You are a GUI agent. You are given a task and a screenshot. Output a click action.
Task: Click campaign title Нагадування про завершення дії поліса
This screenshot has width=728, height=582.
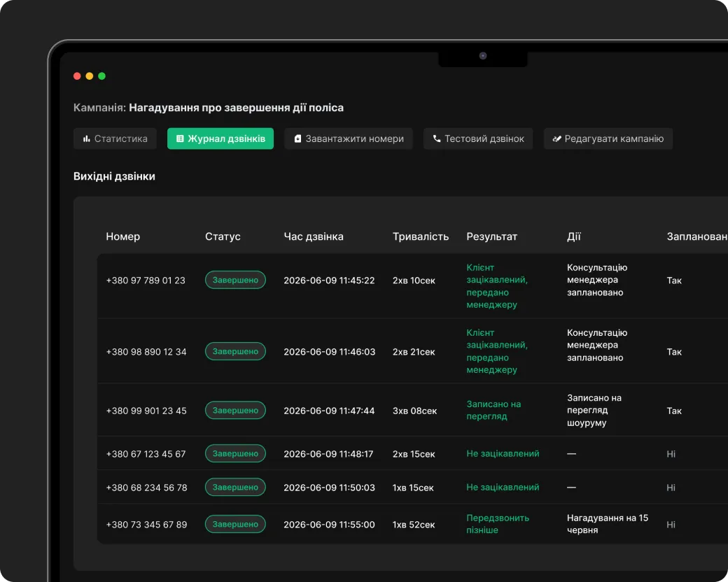[x=237, y=108]
